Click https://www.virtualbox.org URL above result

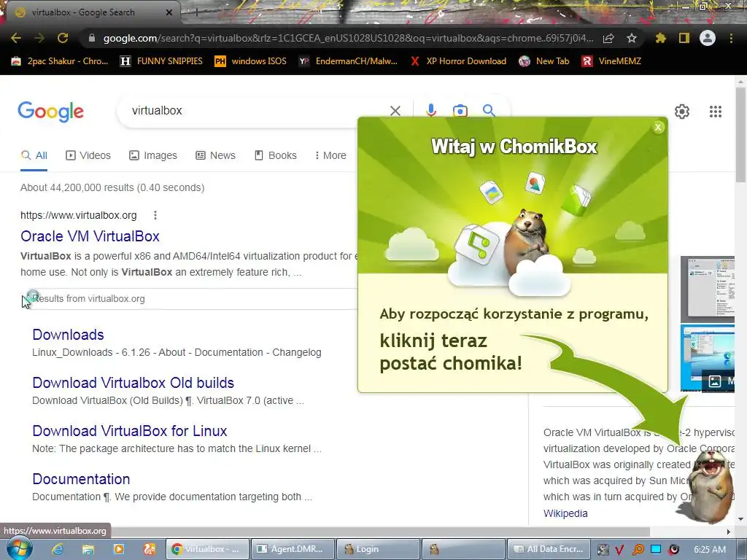pos(79,215)
